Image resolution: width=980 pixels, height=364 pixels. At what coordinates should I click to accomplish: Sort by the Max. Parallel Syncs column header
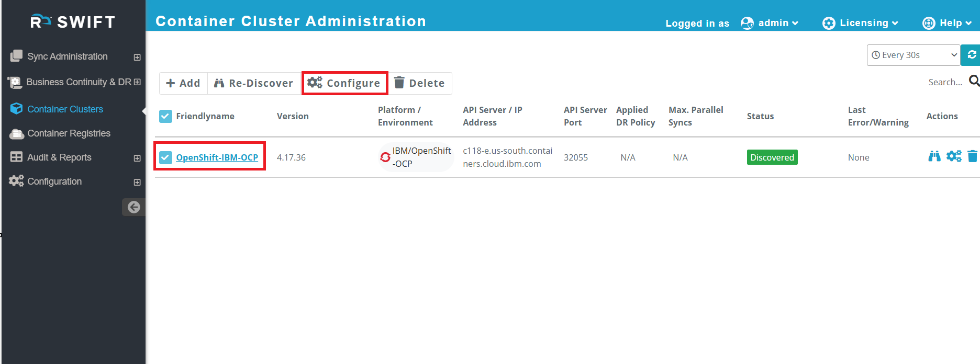pyautogui.click(x=696, y=116)
